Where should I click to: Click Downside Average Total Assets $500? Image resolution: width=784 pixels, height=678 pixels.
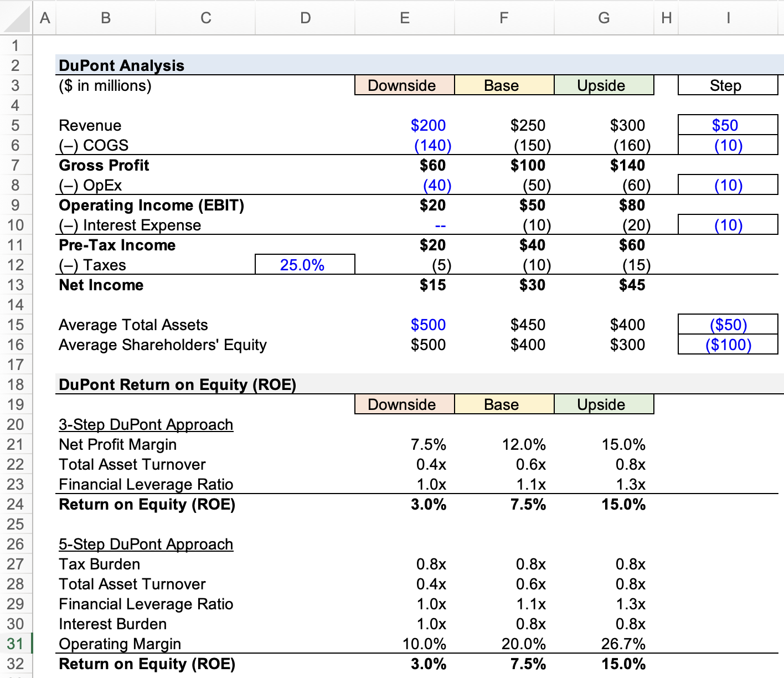405,325
